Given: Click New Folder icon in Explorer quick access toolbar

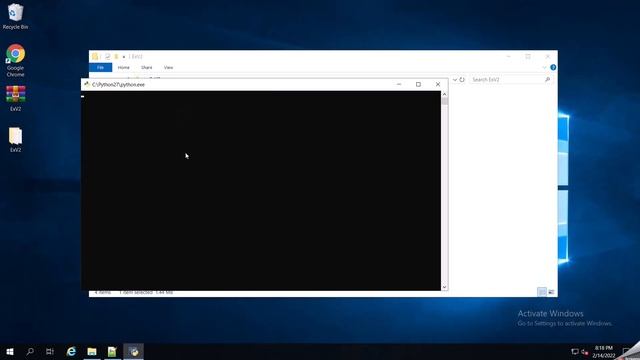Looking at the screenshot, I should pyautogui.click(x=116, y=56).
